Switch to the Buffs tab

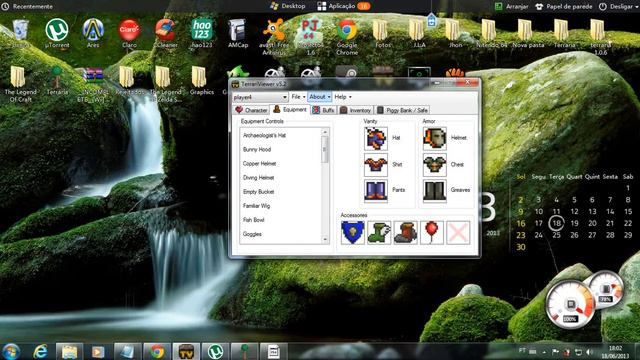tap(323, 110)
